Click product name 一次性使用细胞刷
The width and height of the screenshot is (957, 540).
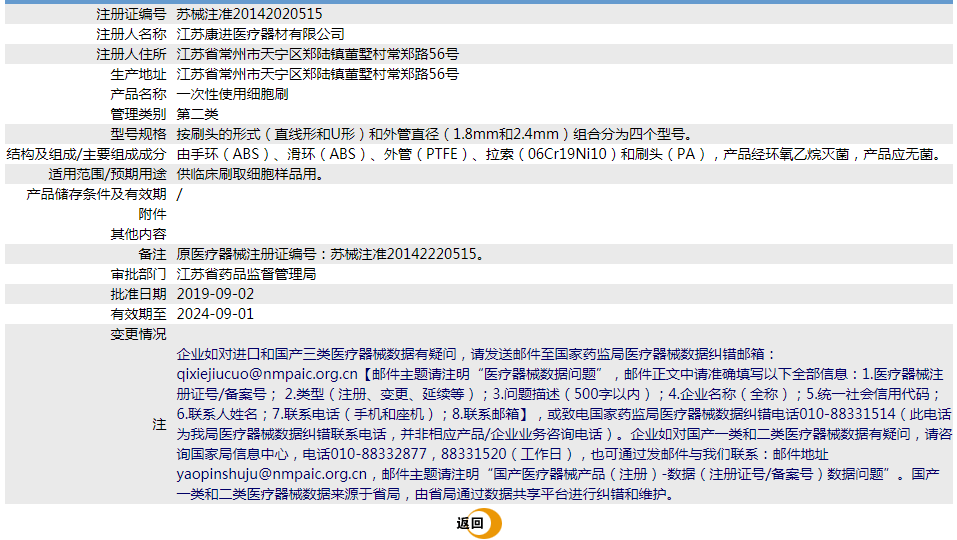click(233, 94)
